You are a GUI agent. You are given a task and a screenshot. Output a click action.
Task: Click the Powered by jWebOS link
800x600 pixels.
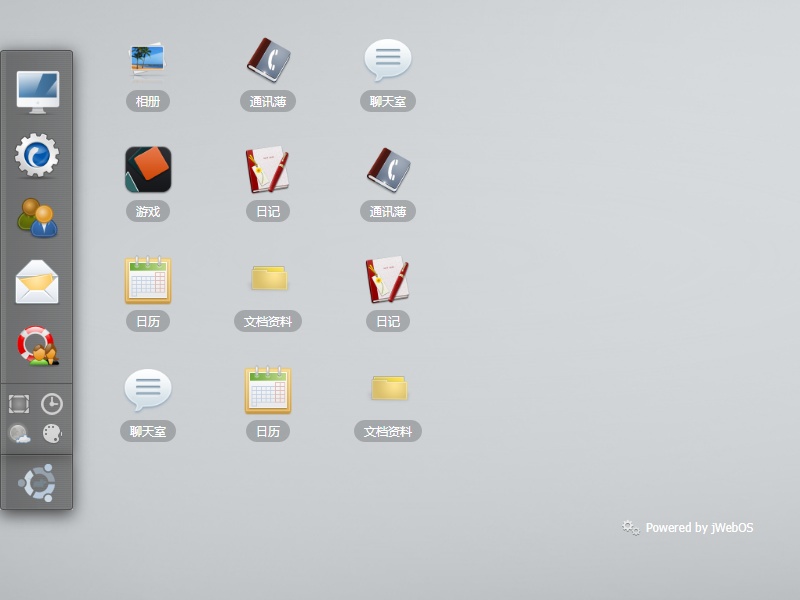[x=698, y=527]
